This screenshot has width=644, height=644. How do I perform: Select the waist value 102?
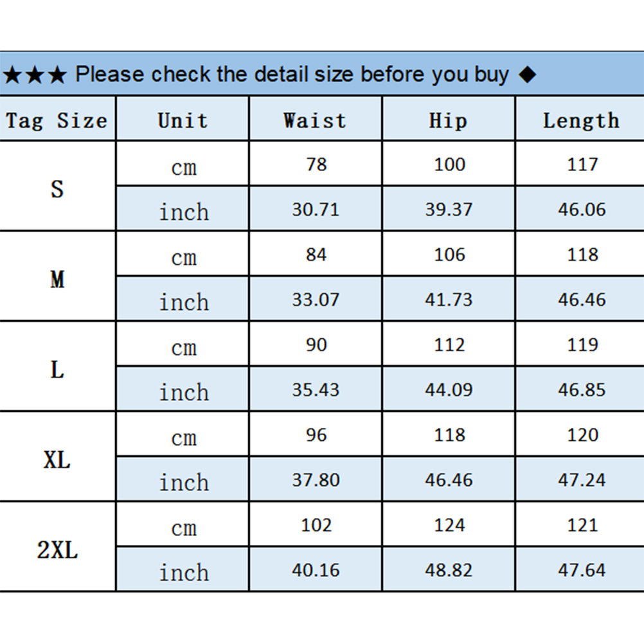[x=316, y=525]
